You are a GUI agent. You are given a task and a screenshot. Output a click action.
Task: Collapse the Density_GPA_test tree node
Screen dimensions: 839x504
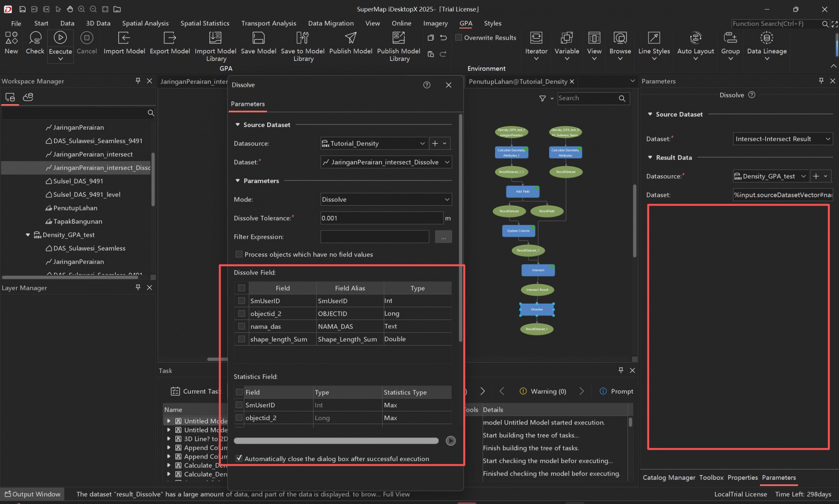coord(28,235)
